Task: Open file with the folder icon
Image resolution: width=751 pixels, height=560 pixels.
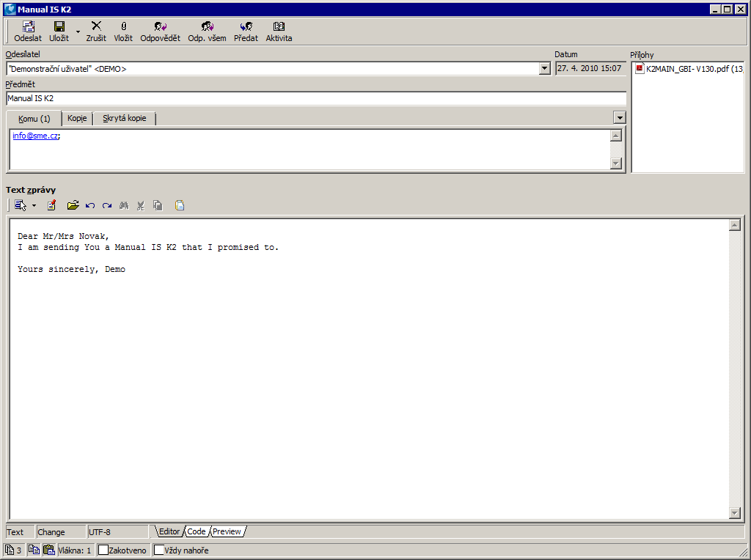Action: coord(73,205)
